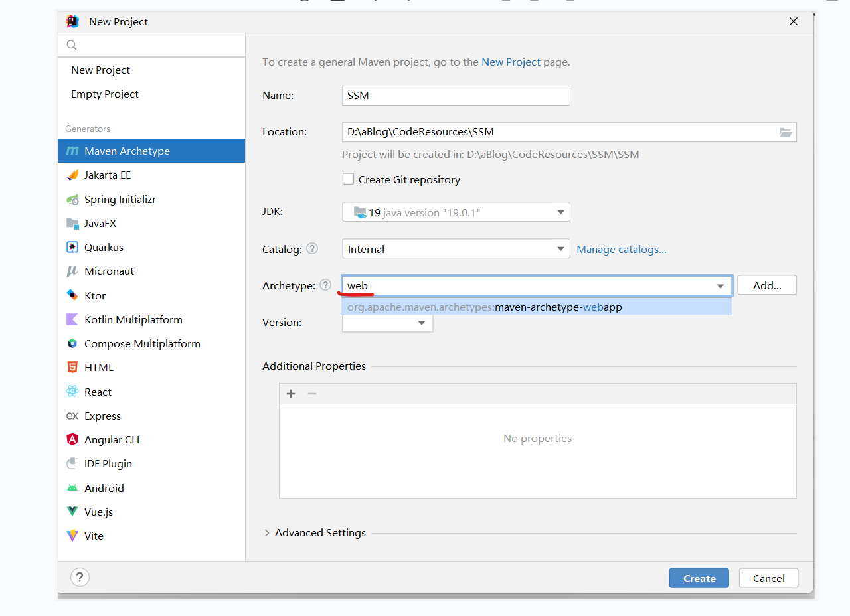Screen dimensions: 850x616
Task: Click the Kotlin Multiplatform icon
Action: pyautogui.click(x=72, y=319)
